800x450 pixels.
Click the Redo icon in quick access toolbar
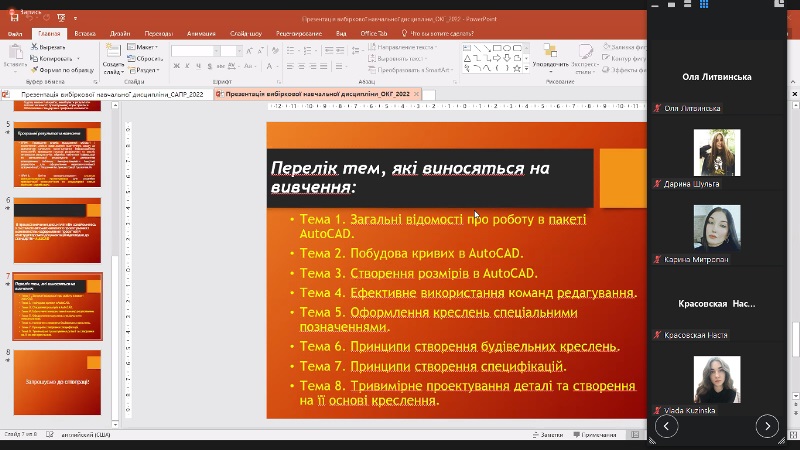coord(46,18)
